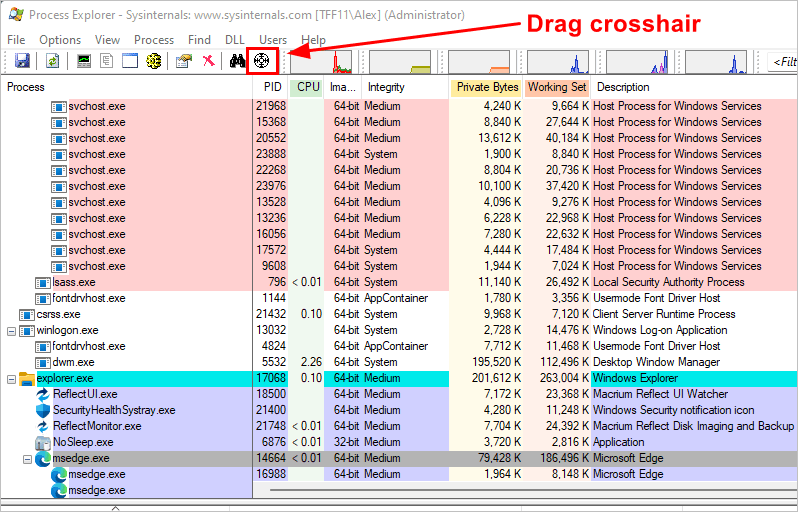Click the Find binoculars icon
The image size is (798, 512).
237,61
